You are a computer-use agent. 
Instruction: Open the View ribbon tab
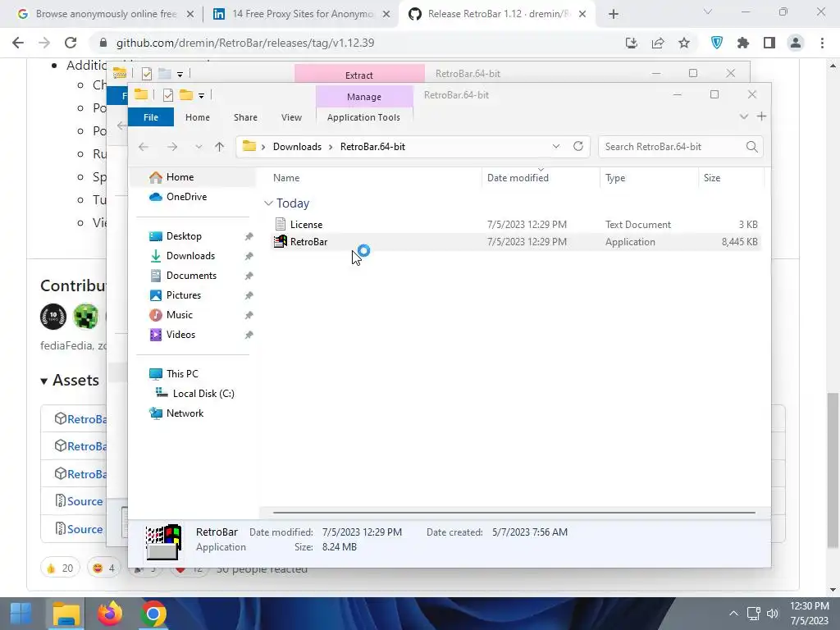tap(291, 117)
